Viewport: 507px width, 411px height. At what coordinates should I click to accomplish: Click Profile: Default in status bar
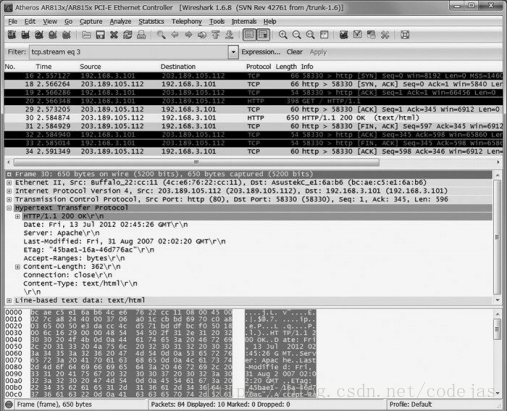point(411,404)
